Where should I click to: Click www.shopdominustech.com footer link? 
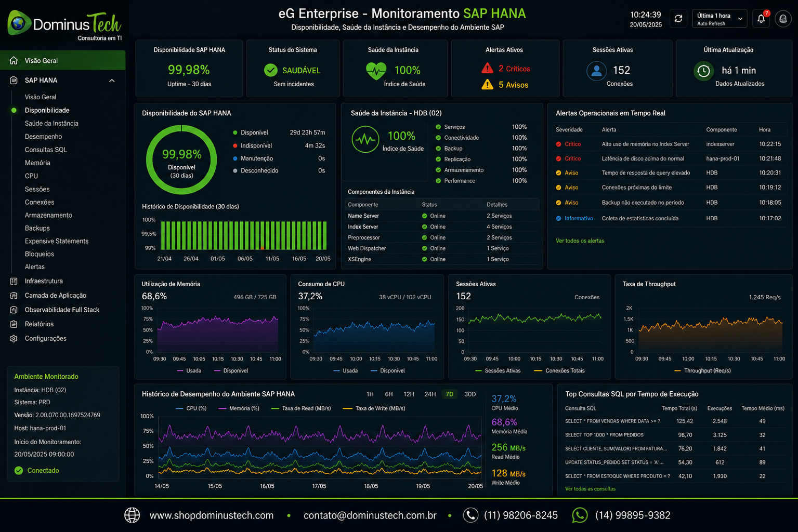point(212,515)
